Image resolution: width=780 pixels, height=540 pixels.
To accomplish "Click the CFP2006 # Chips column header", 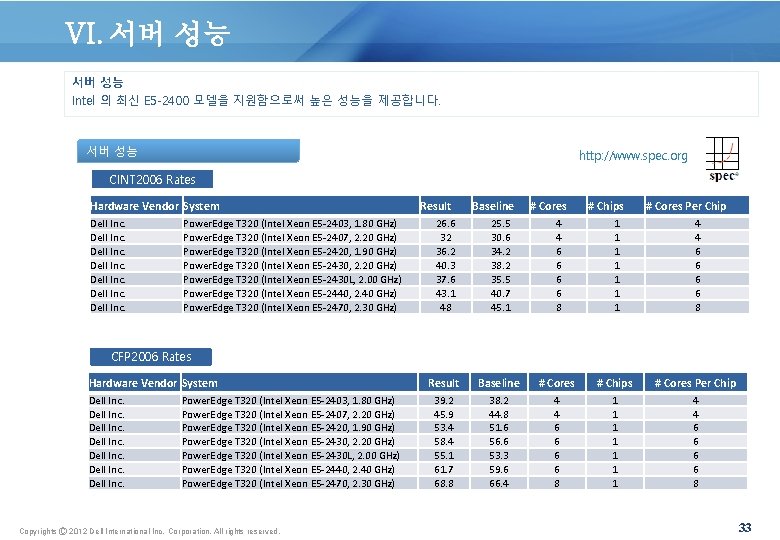I will click(x=614, y=383).
